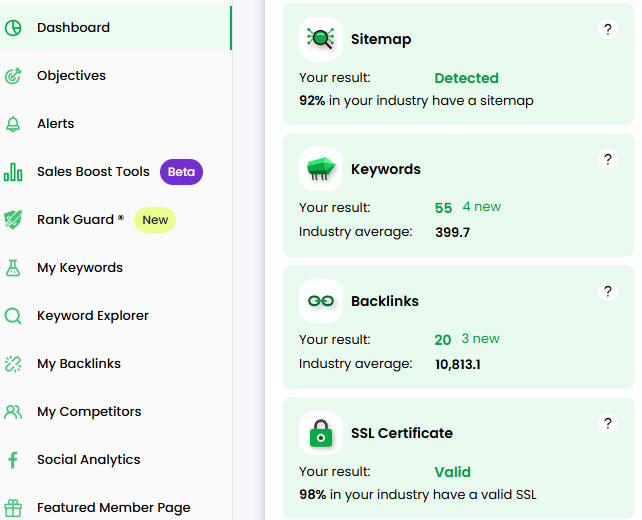Click the Keywords green gem icon

[x=321, y=169]
